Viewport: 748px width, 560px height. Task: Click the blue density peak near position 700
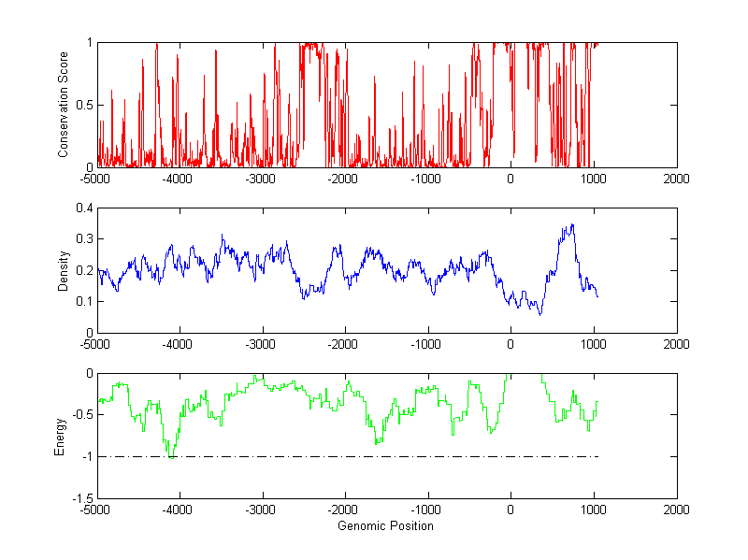pyautogui.click(x=571, y=225)
